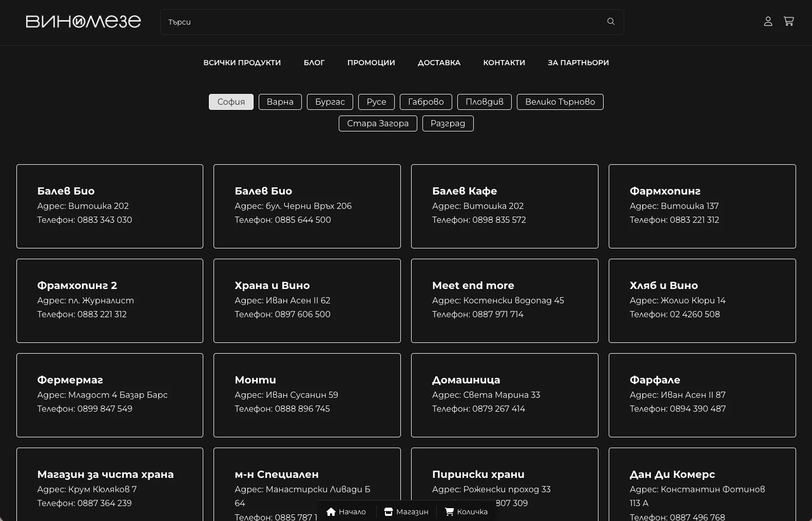This screenshot has height=521, width=812.
Task: Click the Фрамхопинг 2 store title
Action: (77, 285)
